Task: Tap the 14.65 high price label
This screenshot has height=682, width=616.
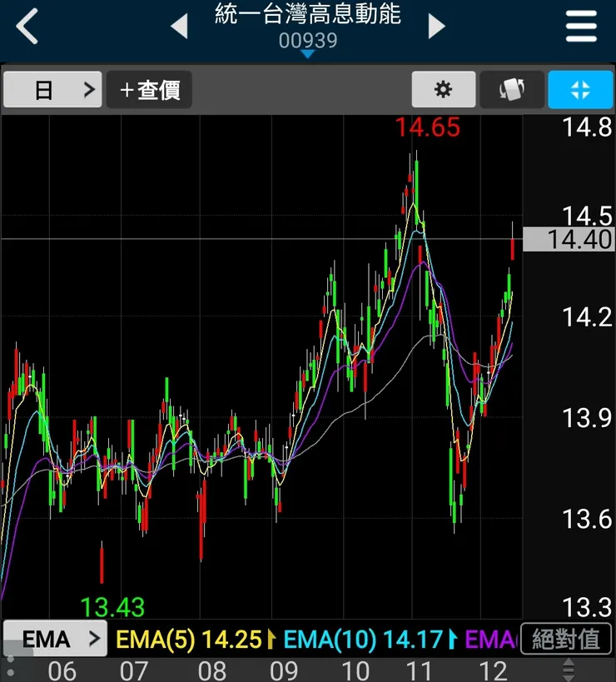Action: [x=427, y=127]
